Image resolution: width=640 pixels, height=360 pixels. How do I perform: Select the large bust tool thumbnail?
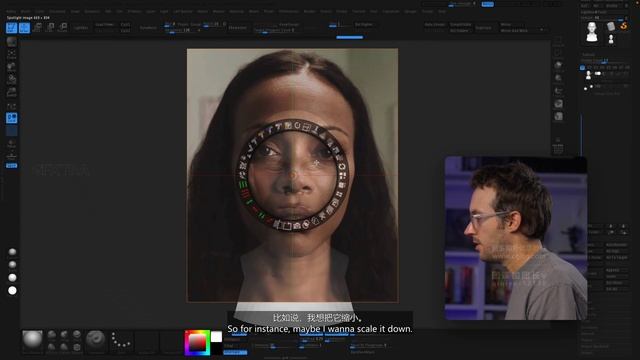[x=592, y=32]
